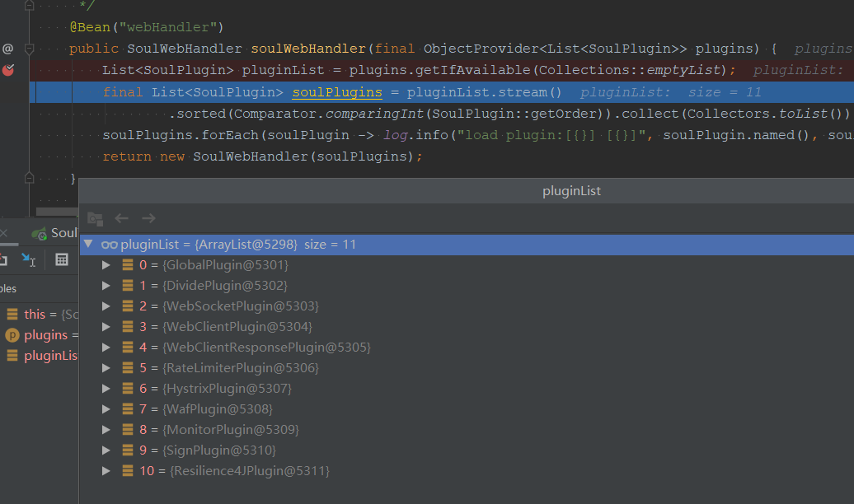Click the list icon next to WafPlugin@5308

click(128, 409)
